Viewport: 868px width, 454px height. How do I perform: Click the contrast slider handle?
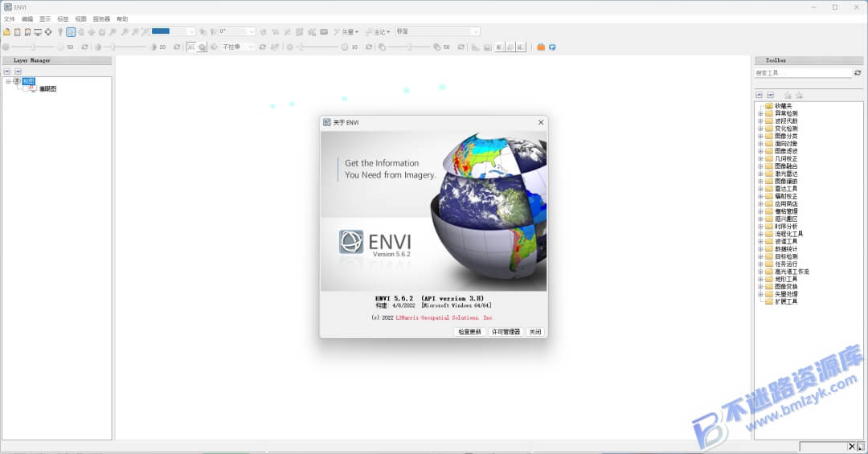point(113,47)
